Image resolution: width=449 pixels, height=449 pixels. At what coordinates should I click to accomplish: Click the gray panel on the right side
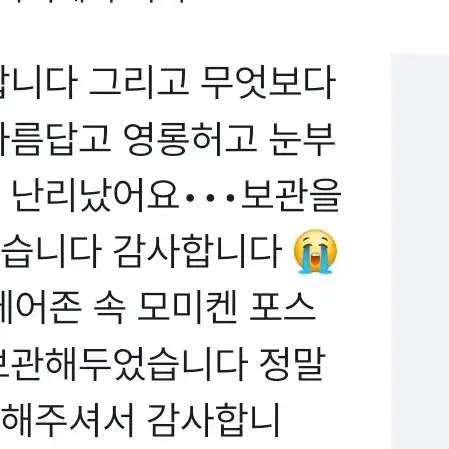point(420,251)
